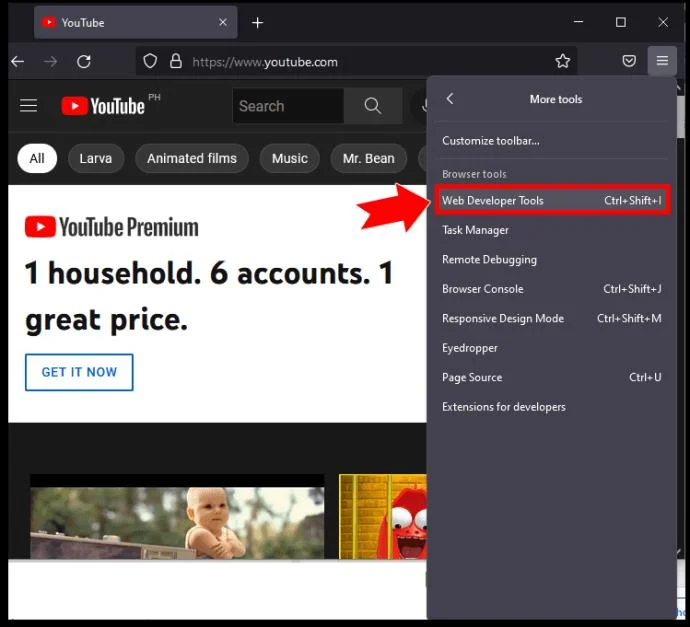
Task: Choose the Eyedropper tool entry
Action: 551,348
